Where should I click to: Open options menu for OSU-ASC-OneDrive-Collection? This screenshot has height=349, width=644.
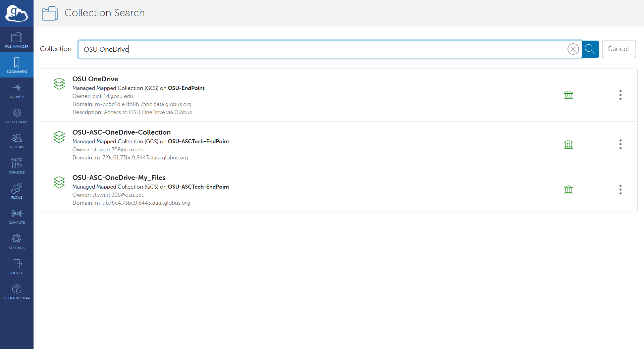click(621, 144)
